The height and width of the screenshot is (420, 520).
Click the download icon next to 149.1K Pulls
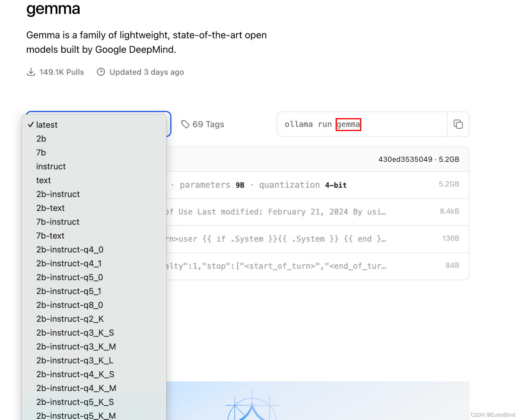pyautogui.click(x=31, y=72)
